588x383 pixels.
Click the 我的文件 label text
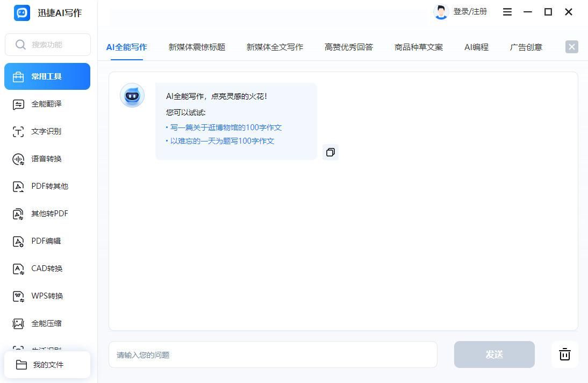point(48,365)
